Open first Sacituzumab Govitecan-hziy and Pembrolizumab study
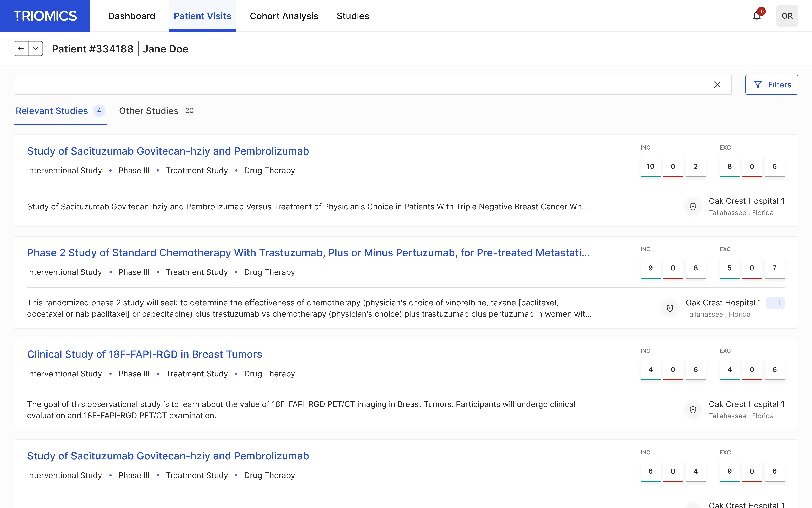The width and height of the screenshot is (812, 508). coord(168,151)
